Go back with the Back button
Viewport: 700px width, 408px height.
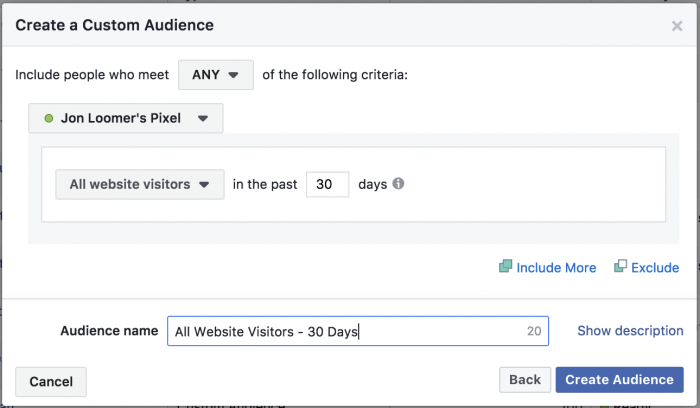point(524,380)
